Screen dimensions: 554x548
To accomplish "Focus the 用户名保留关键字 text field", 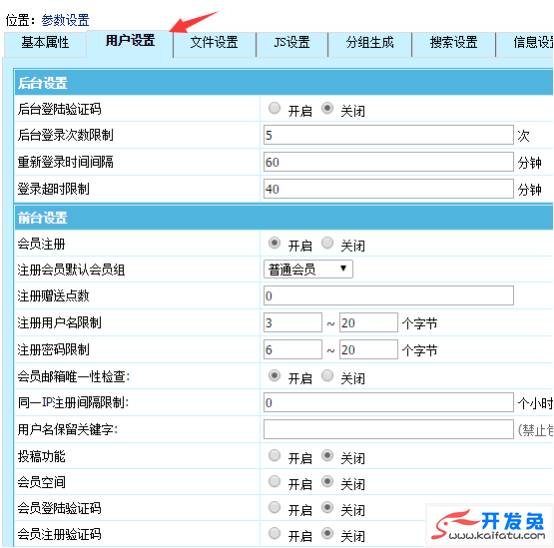I will pyautogui.click(x=388, y=429).
